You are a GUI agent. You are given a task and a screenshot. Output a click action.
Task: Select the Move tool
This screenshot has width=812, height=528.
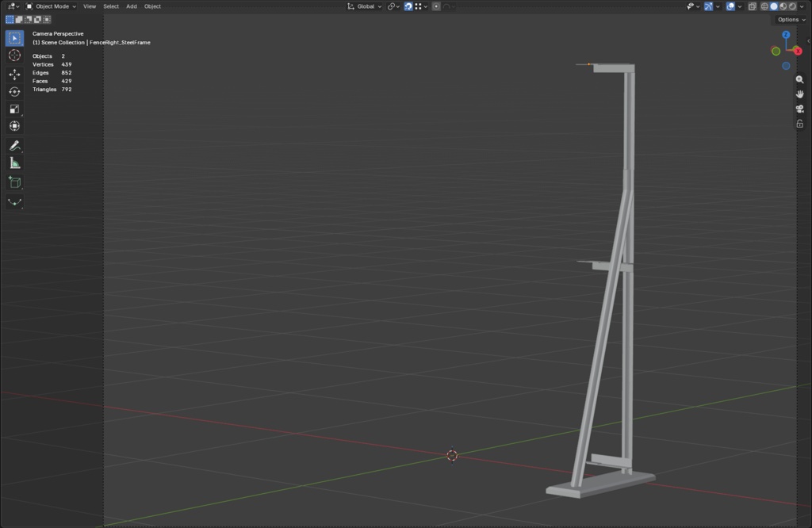click(14, 75)
